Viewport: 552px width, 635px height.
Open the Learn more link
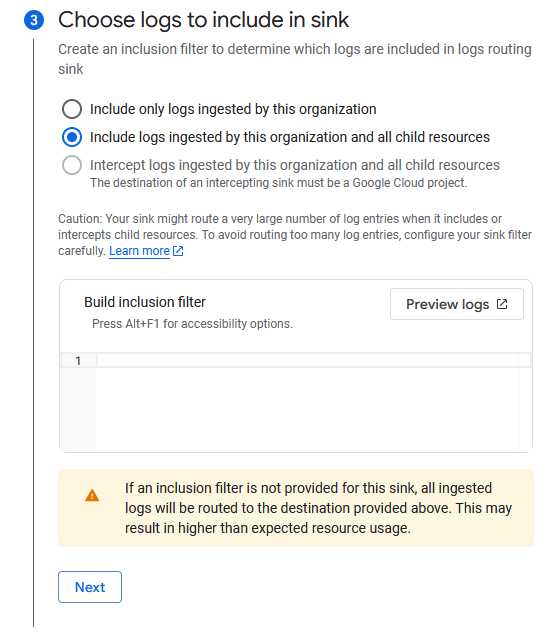[139, 251]
